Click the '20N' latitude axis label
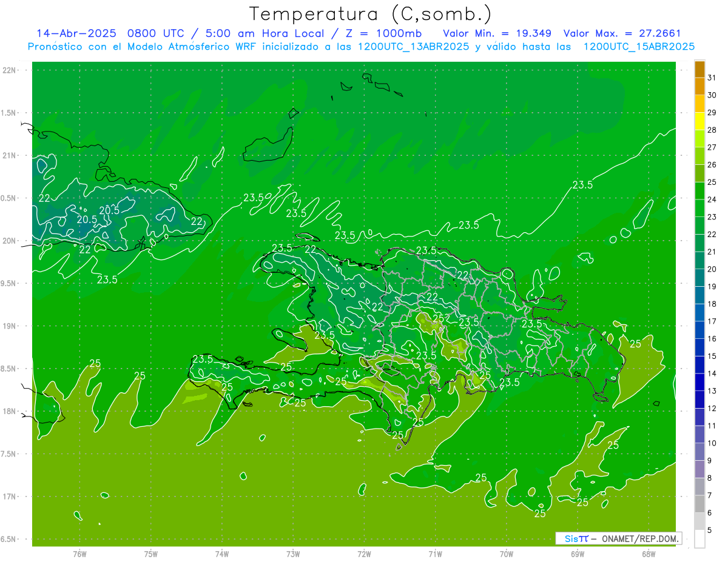This screenshot has width=728, height=562. coord(10,241)
